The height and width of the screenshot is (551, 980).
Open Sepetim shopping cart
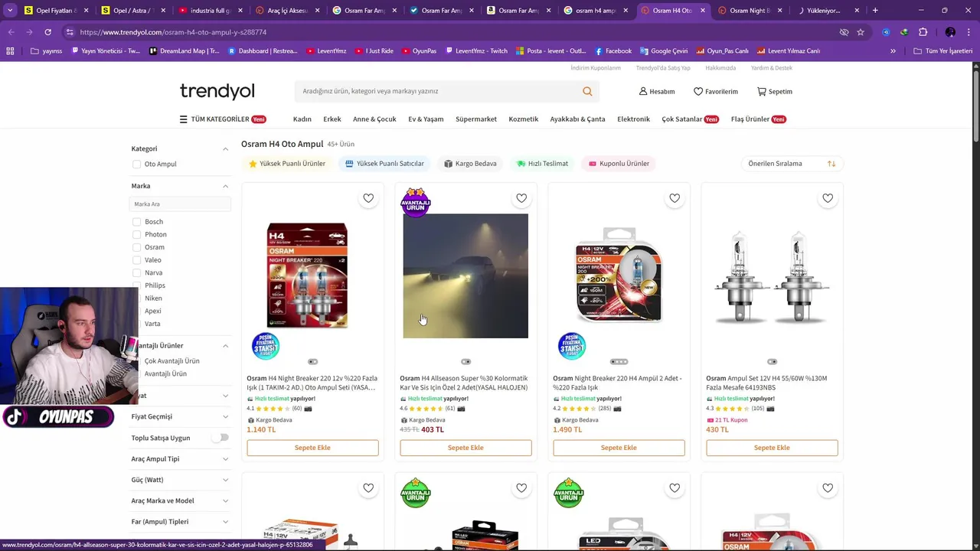775,91
